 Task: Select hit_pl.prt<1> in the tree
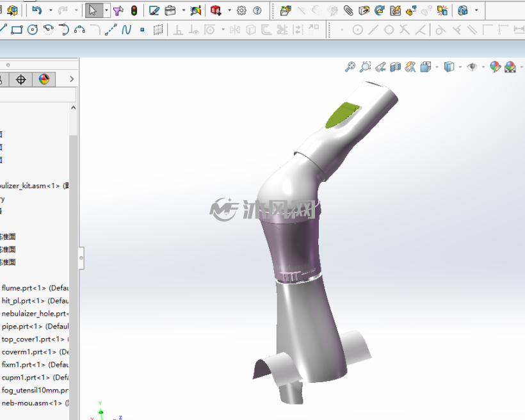point(35,301)
